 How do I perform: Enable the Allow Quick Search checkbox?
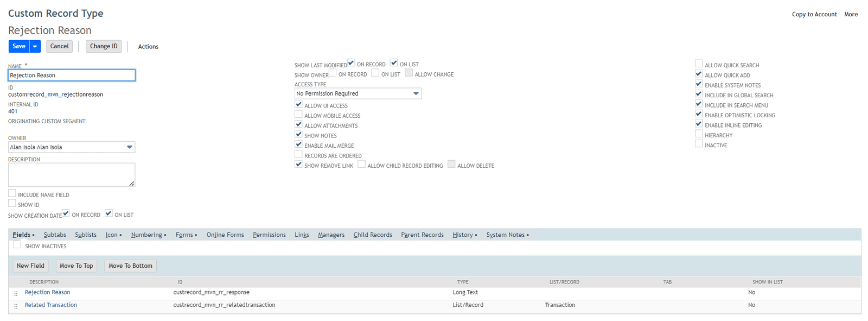699,64
